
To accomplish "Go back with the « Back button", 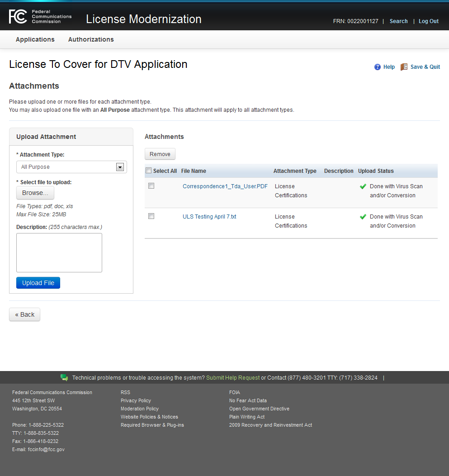I will pyautogui.click(x=25, y=314).
